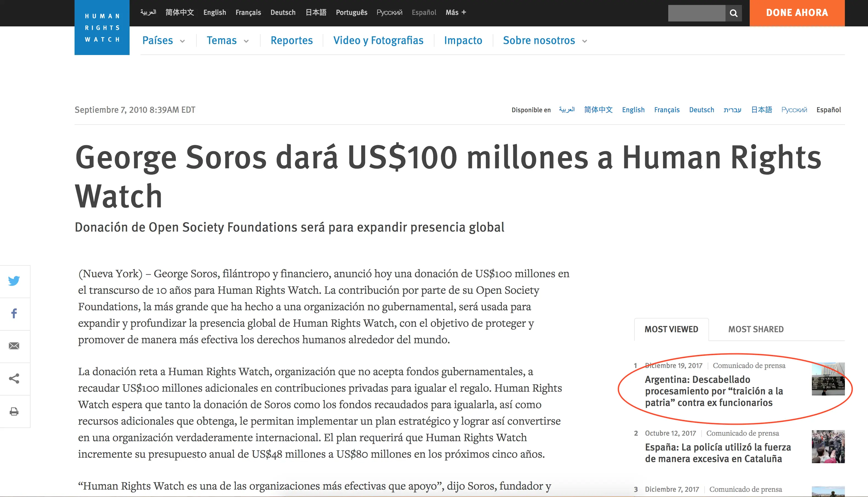Select the Most Viewed tab
This screenshot has height=497, width=868.
tap(671, 329)
